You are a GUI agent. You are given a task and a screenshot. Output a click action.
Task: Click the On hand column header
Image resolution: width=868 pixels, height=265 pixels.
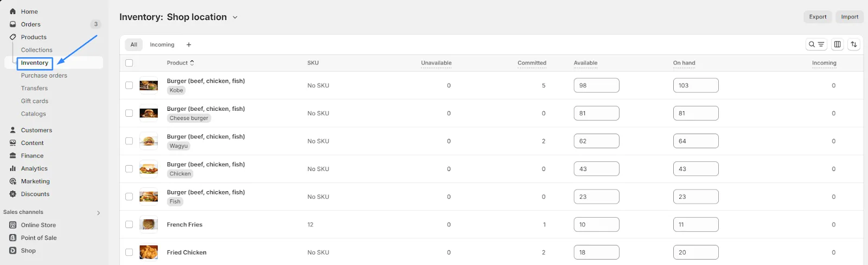(x=684, y=63)
